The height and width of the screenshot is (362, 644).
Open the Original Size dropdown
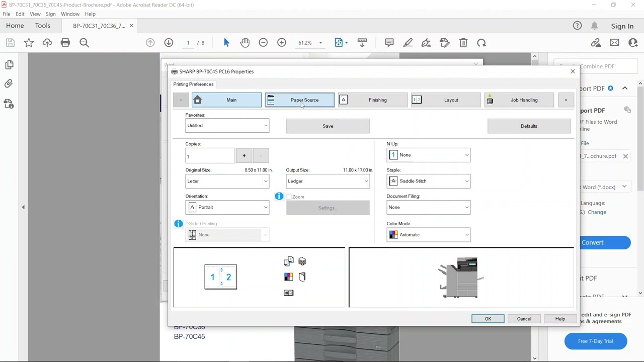pos(227,181)
